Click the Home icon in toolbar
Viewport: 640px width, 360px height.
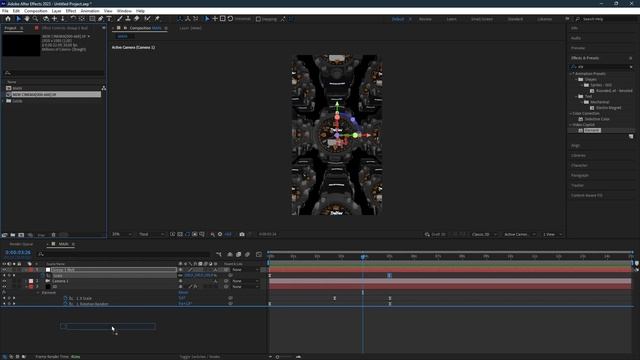(x=8, y=19)
